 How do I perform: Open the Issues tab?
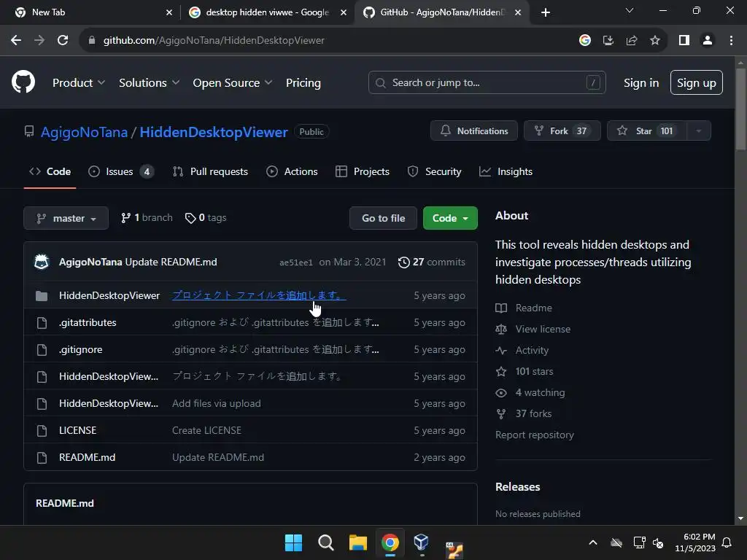pos(121,172)
